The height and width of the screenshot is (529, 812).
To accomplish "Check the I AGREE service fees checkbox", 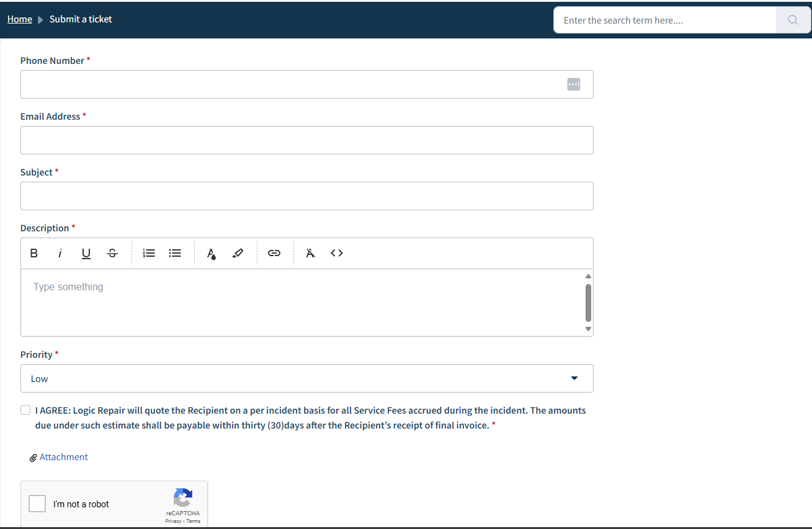I will (x=25, y=410).
